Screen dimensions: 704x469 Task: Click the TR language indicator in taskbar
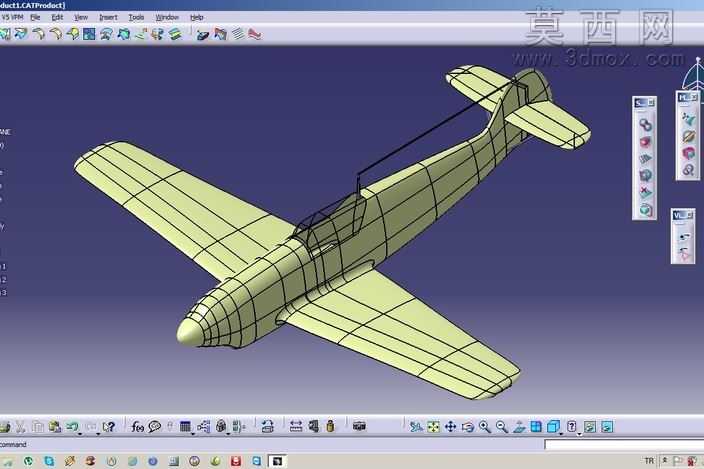(x=649, y=461)
